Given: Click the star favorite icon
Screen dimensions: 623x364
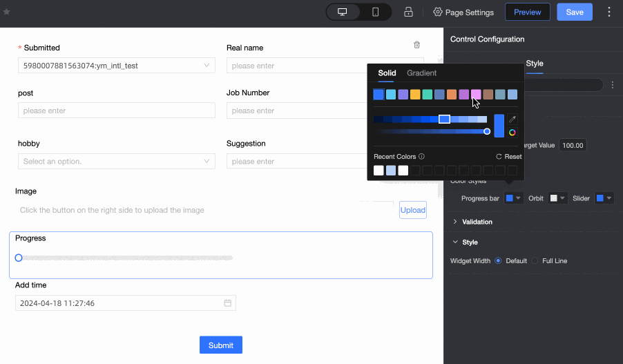Looking at the screenshot, I should [6, 12].
